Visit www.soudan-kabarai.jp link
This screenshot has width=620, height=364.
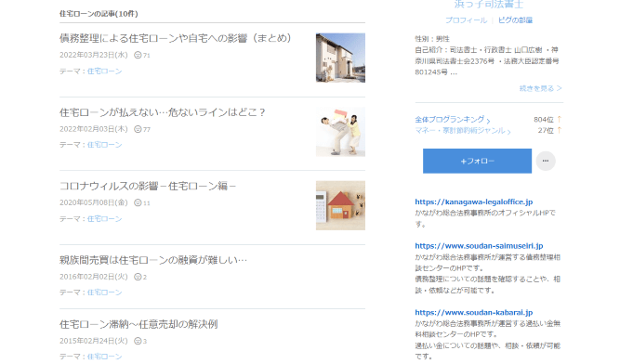pos(474,312)
